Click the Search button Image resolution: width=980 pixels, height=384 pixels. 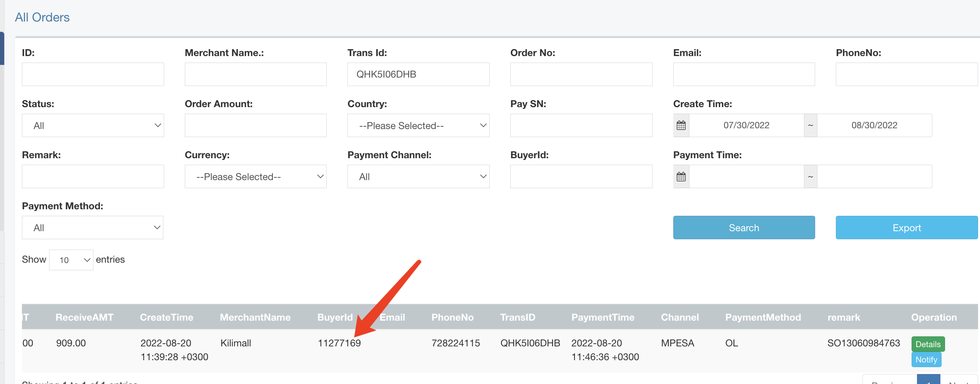point(744,227)
